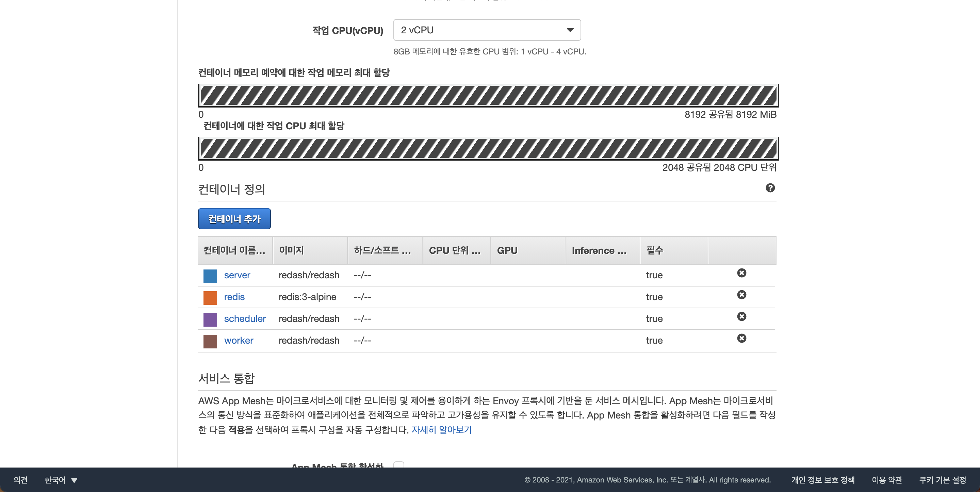The width and height of the screenshot is (980, 492).
Task: Delete the worker container entry
Action: coord(741,338)
